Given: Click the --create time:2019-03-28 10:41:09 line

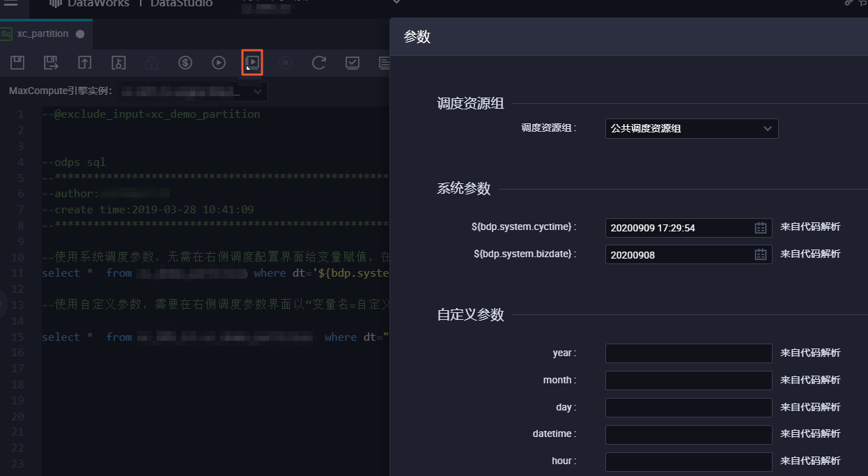Looking at the screenshot, I should (x=148, y=210).
